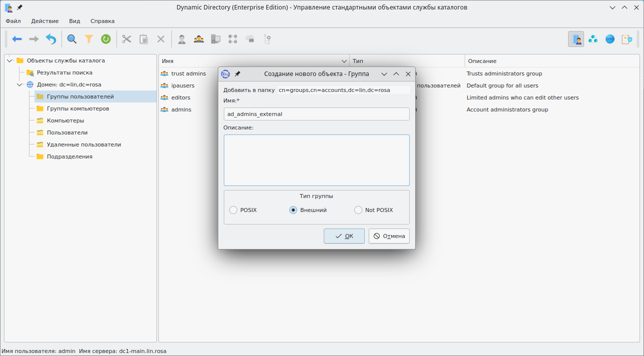Screen dimensions: 644x356
Task: Open the Справка menu
Action: pyautogui.click(x=102, y=21)
